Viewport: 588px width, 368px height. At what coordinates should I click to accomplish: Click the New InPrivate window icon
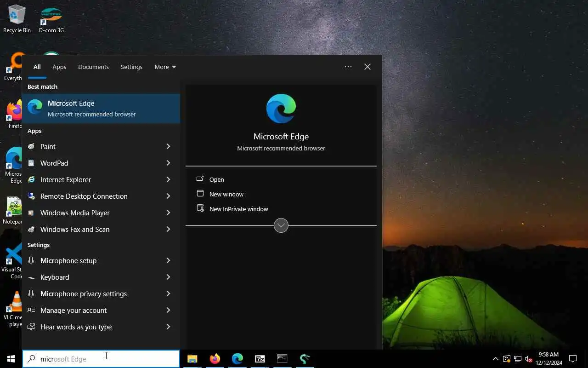pyautogui.click(x=200, y=208)
